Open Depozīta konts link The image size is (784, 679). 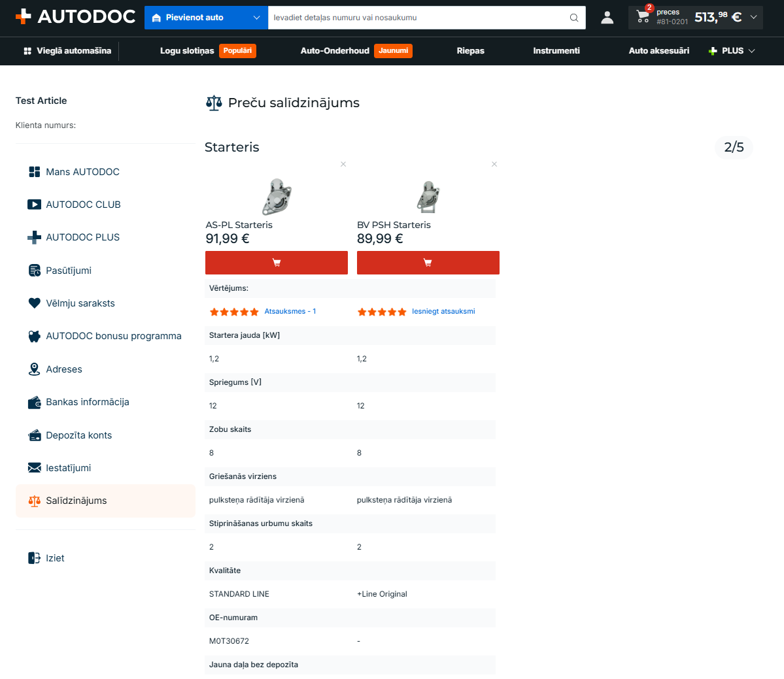pos(79,435)
